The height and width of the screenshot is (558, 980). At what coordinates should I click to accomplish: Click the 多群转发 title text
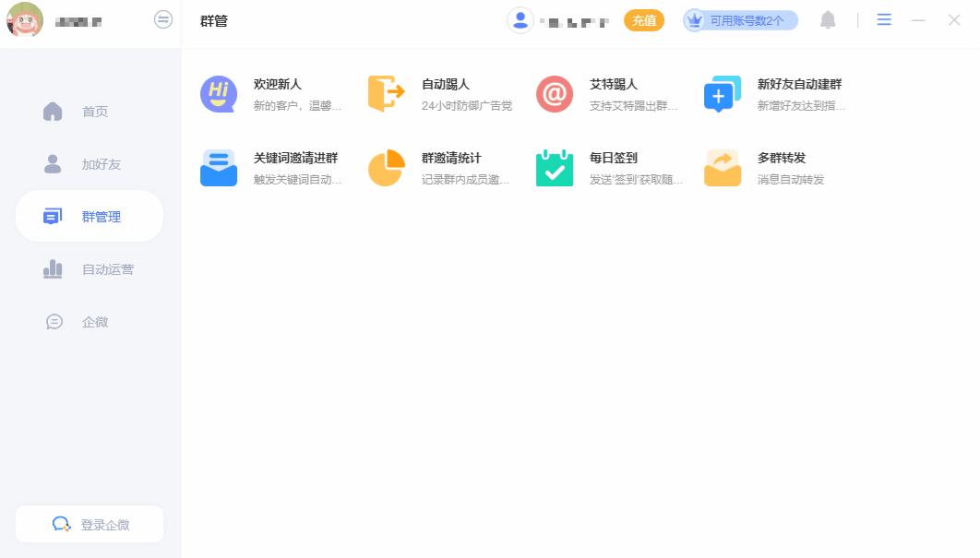(782, 158)
